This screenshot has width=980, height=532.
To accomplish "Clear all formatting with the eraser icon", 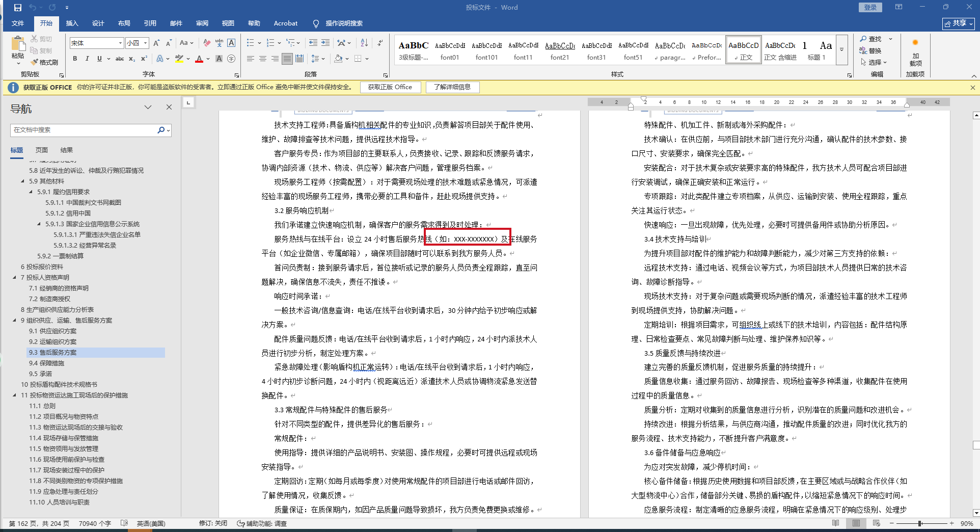I will click(x=206, y=43).
